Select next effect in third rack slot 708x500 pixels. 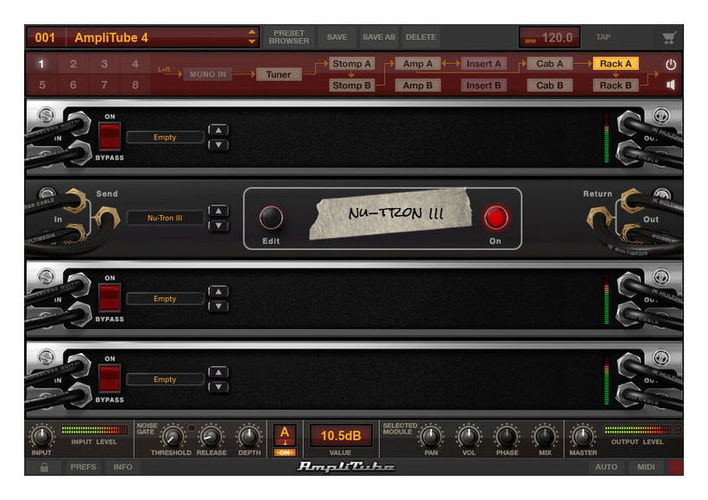219,306
